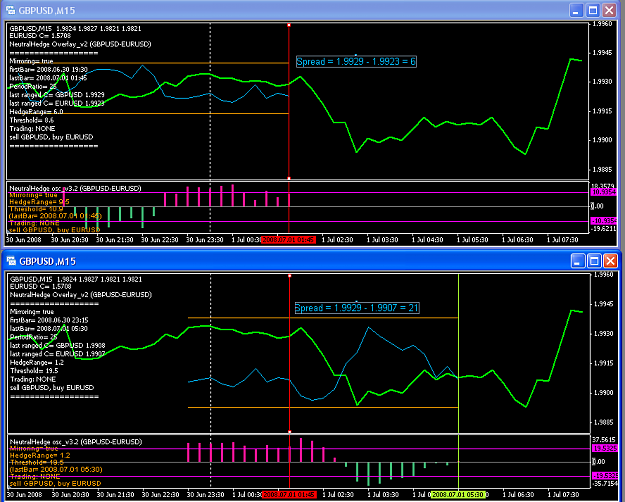Maximize the upper GBPUSD,M15 chart window
The image size is (625, 502).
pyautogui.click(x=593, y=10)
